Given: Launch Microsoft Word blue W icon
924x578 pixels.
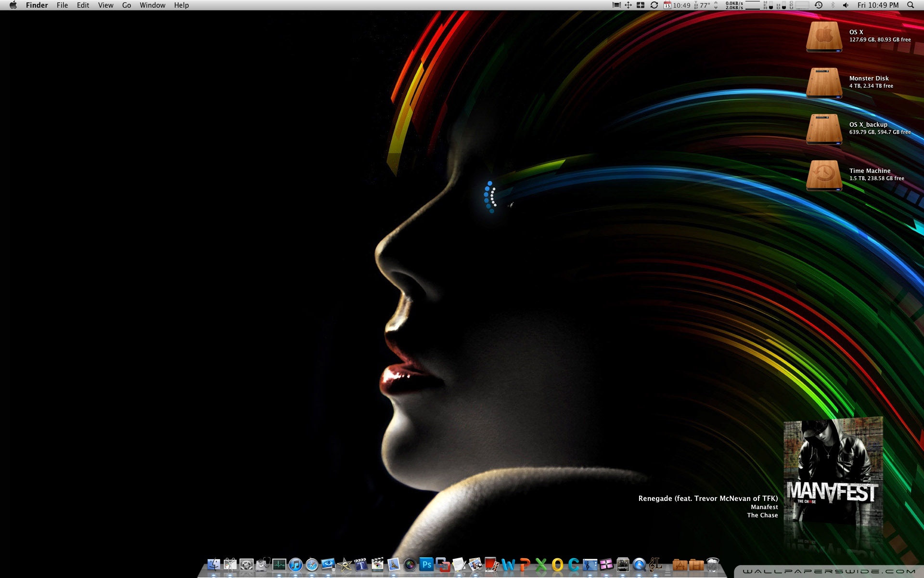Looking at the screenshot, I should (x=508, y=565).
